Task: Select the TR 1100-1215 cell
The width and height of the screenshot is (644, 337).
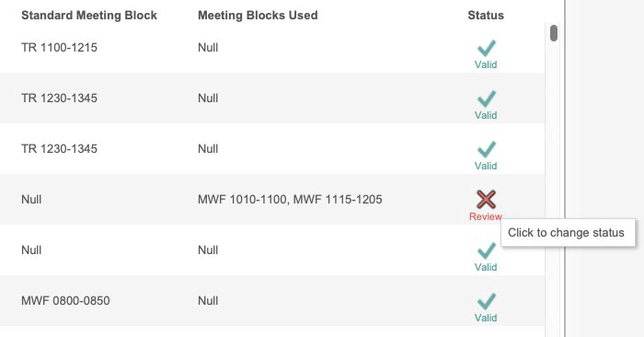Action: tap(59, 48)
